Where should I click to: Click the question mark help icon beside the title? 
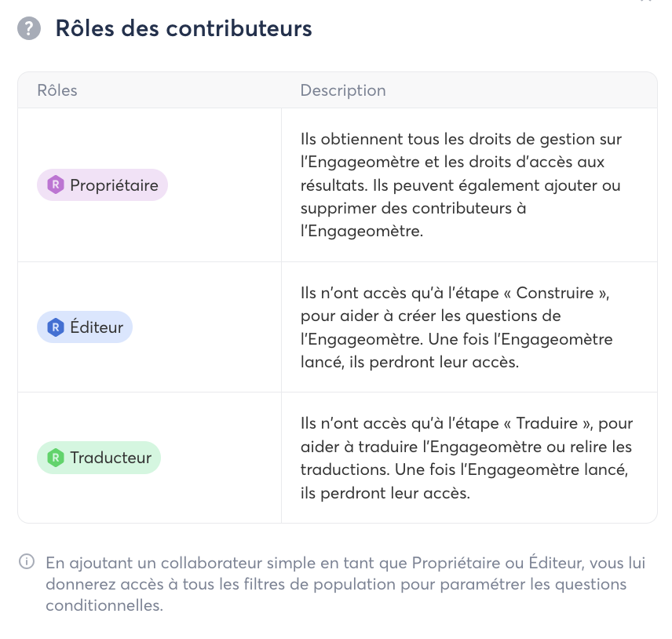coord(29,30)
